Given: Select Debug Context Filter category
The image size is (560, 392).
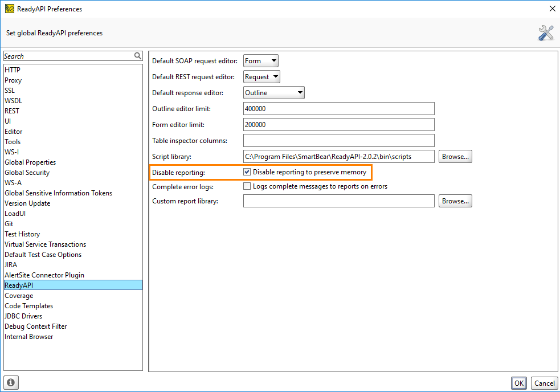Looking at the screenshot, I should click(73, 326).
